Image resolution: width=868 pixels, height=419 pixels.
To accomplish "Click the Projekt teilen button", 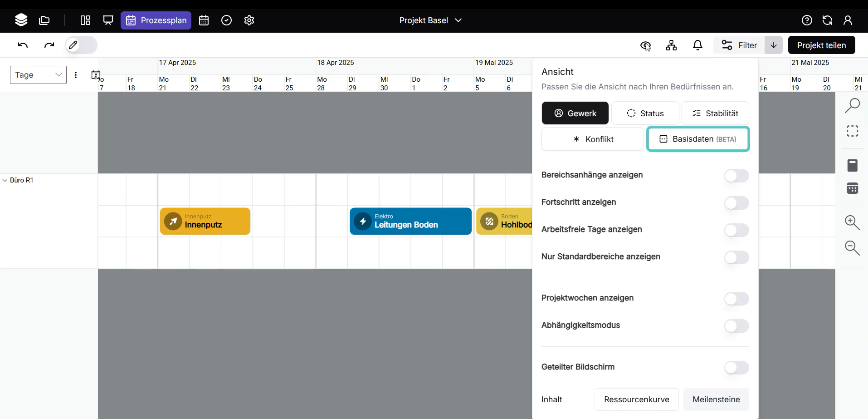I will (821, 45).
